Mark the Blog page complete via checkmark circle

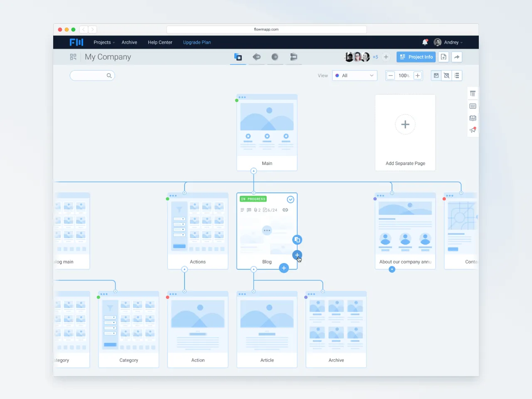(291, 199)
